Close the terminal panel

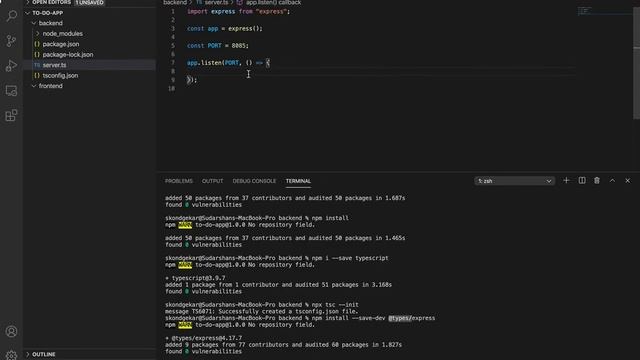(627, 180)
